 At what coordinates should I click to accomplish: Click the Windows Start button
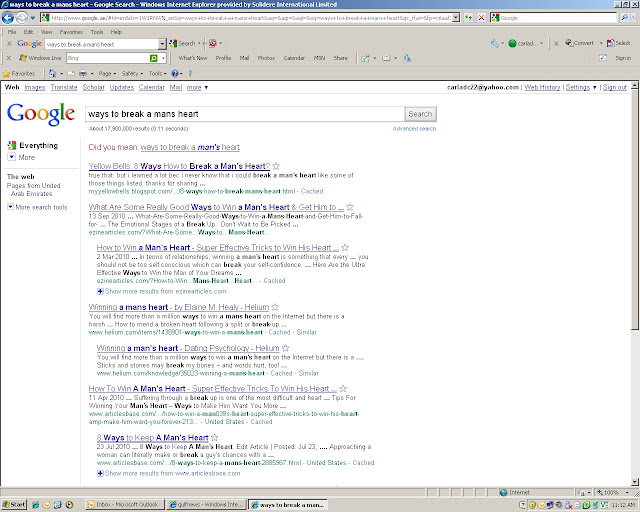click(13, 505)
